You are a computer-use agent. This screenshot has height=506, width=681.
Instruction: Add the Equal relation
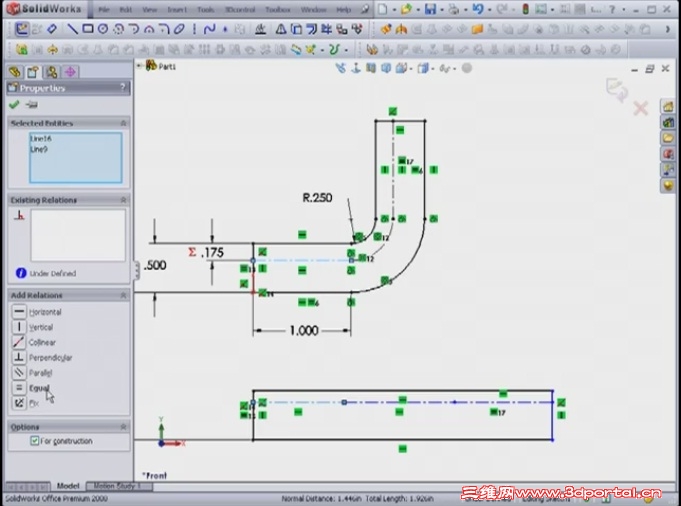point(31,388)
